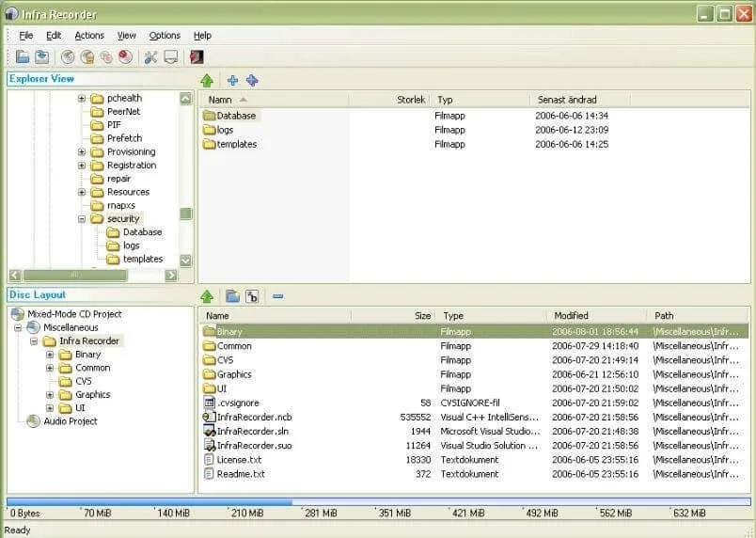Click the Rename icon in Disc Layout toolbar
756x538 pixels.
pyautogui.click(x=252, y=296)
